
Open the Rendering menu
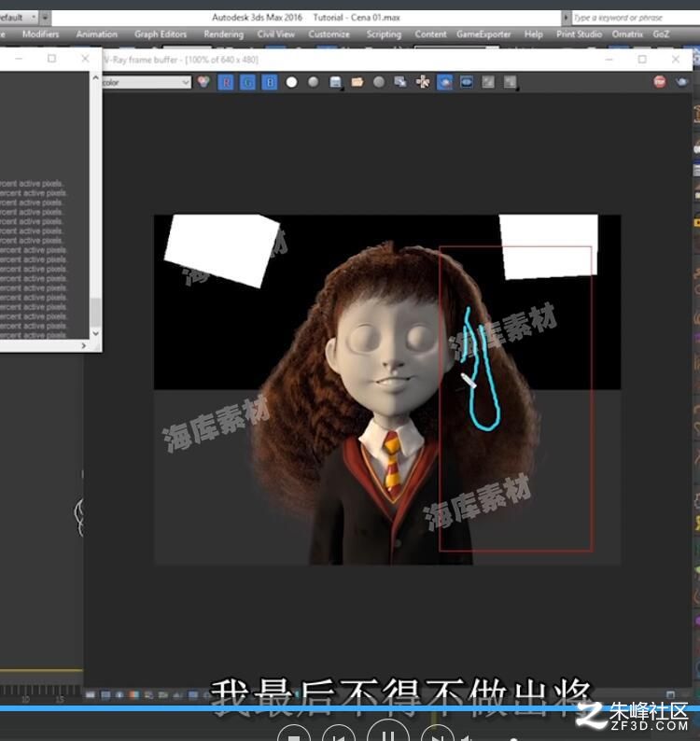click(x=224, y=34)
